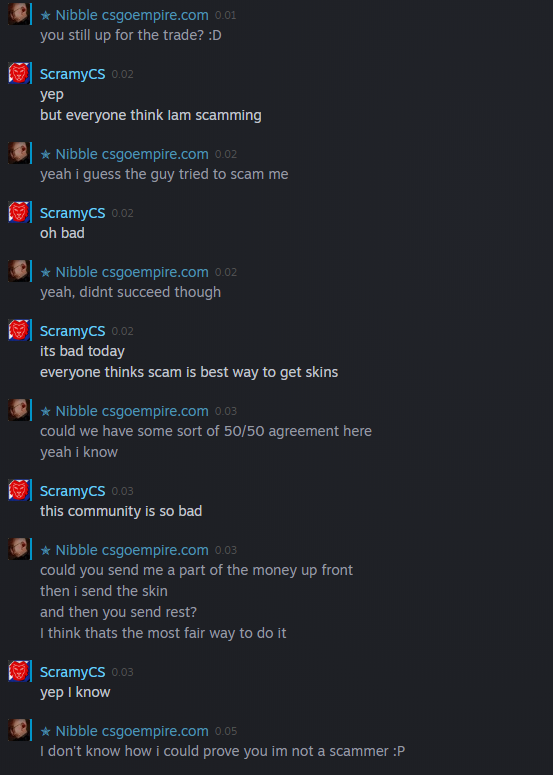Select message 'everyone thinks scam is best way'
Viewport: 553px width, 775px height.
coord(189,372)
